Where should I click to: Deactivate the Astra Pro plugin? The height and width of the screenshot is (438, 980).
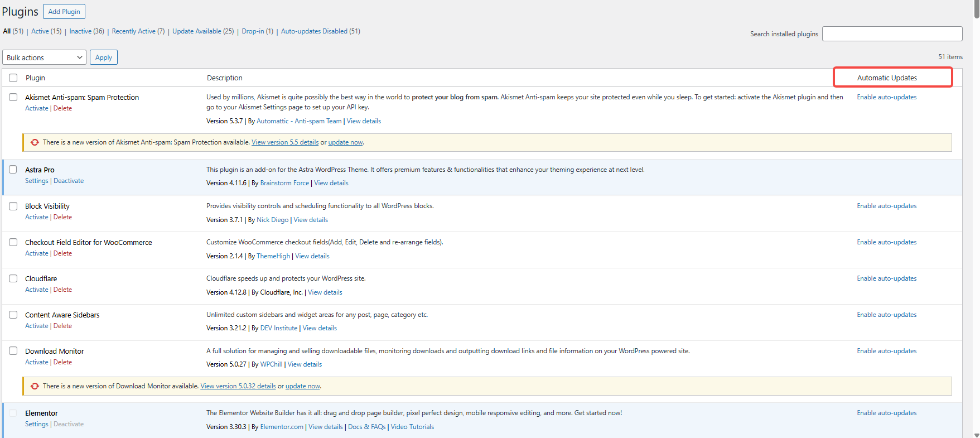pos(69,181)
